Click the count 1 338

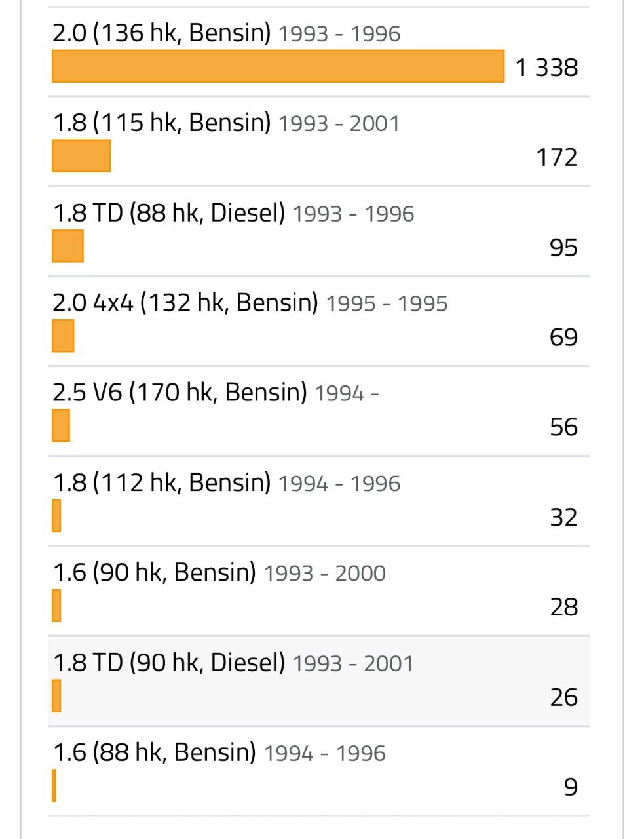[546, 68]
